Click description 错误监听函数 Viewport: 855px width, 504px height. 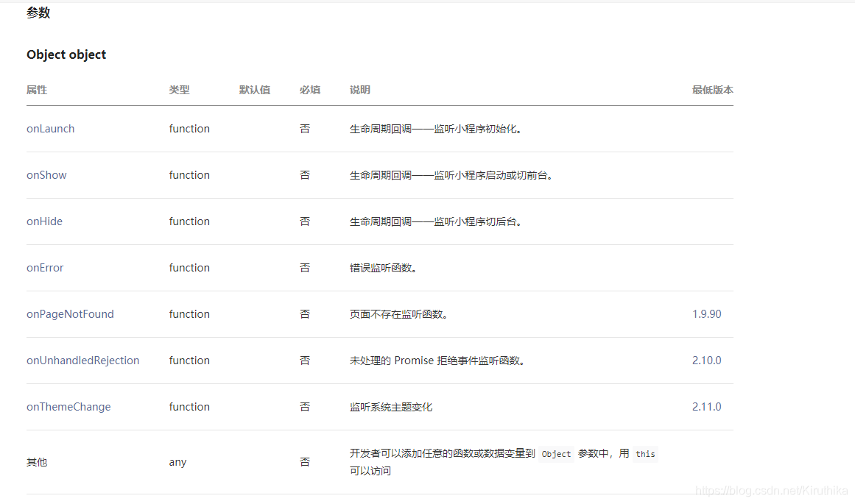coord(383,268)
